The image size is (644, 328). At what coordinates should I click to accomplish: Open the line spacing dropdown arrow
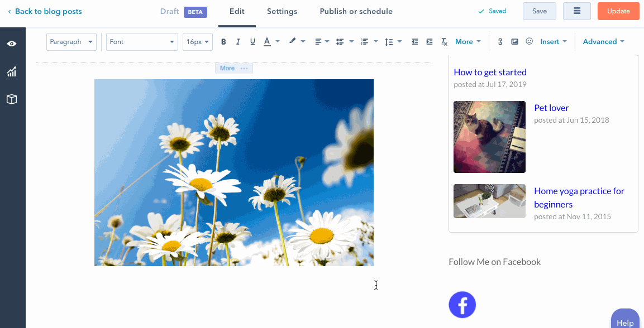(399, 41)
